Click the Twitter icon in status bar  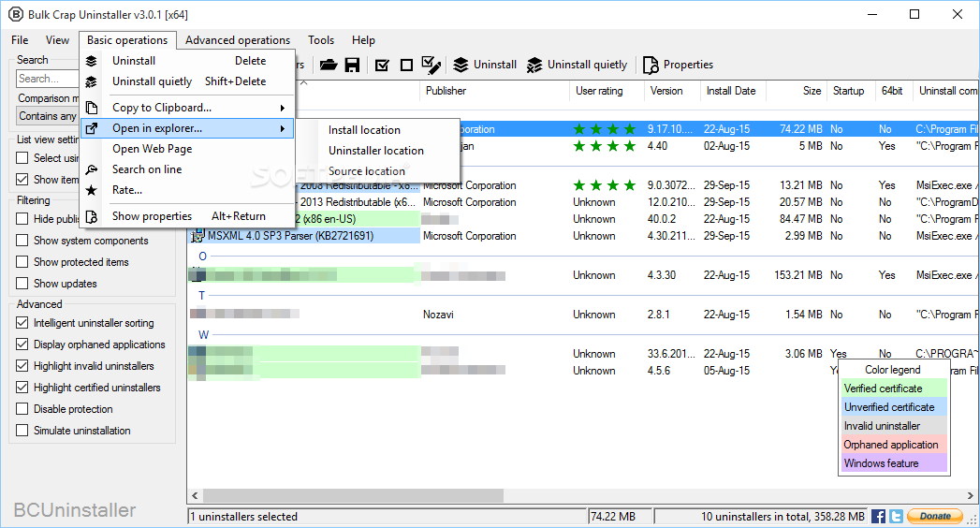(897, 516)
